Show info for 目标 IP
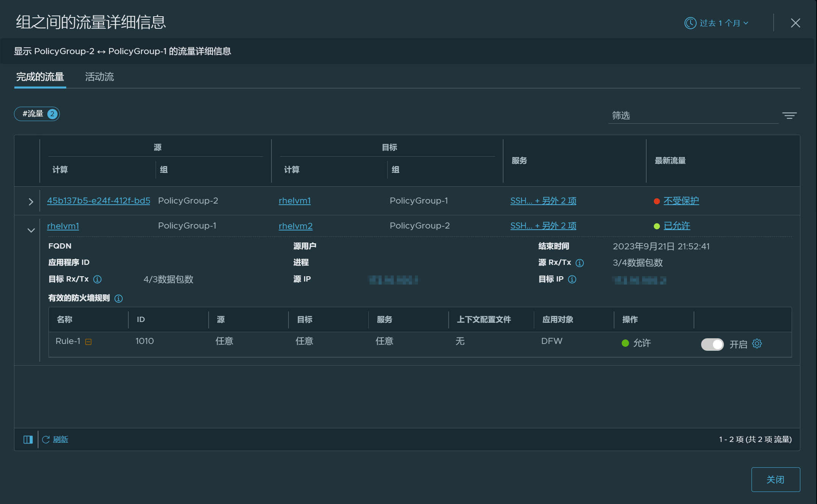817x504 pixels. tap(572, 279)
